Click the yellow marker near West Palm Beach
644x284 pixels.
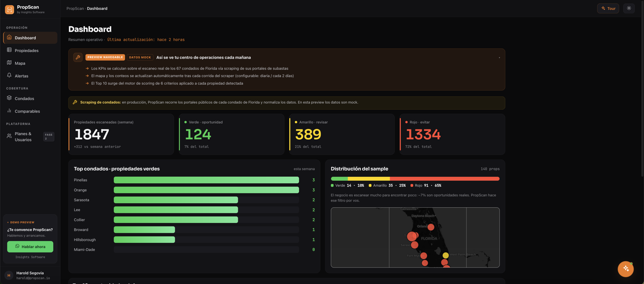coord(445,255)
